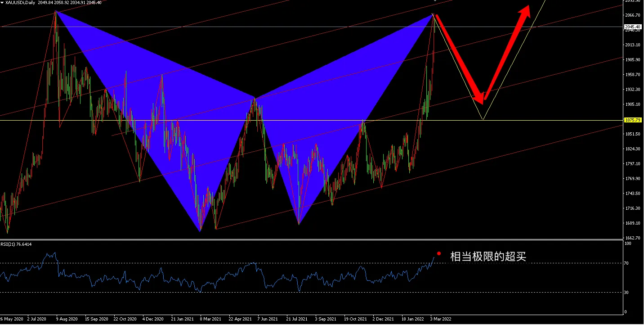Click the 1716.30 price scale value
Viewport: 644px width, 325px height.
[632, 208]
